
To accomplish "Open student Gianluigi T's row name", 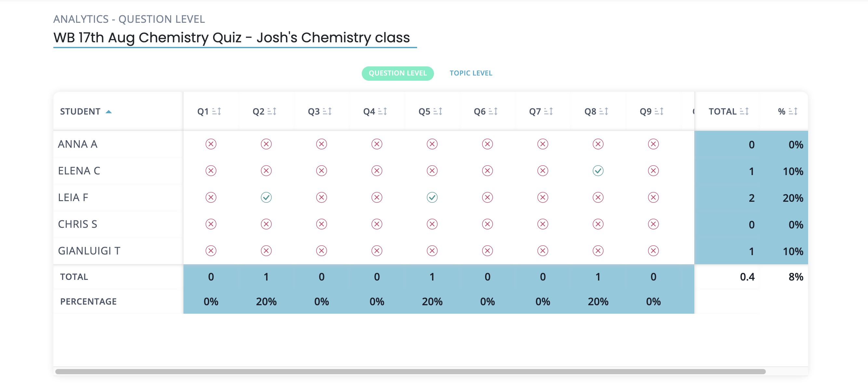I will coord(89,251).
